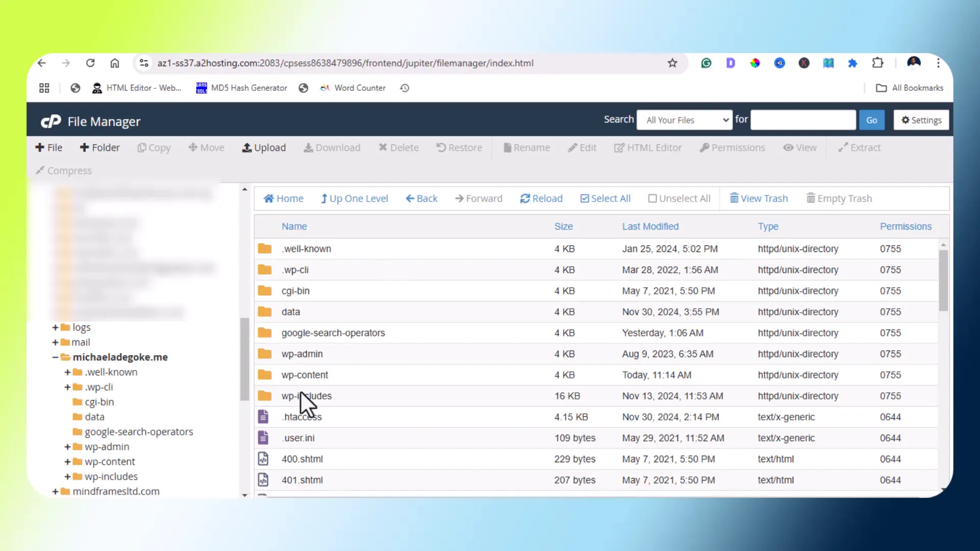The width and height of the screenshot is (980, 551).
Task: Select the .htaccess file icon
Action: pos(263,417)
